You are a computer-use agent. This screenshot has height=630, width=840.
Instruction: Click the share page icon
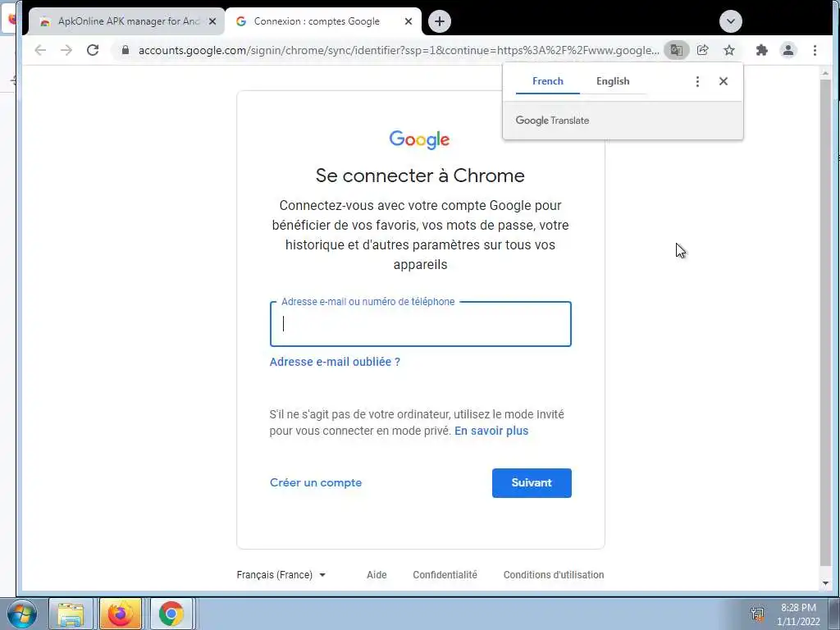(703, 50)
